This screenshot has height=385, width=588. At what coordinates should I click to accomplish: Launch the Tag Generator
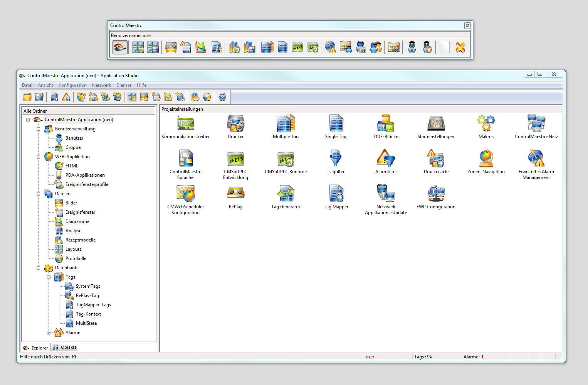286,194
